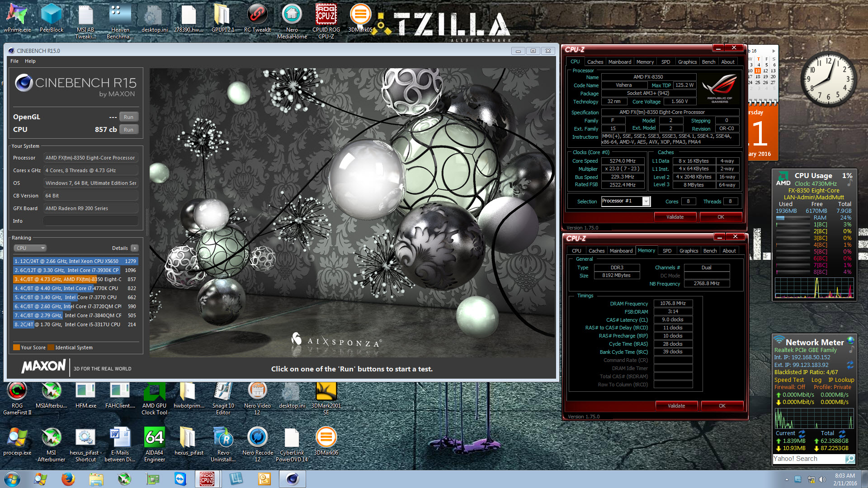Click the Network Meter search magnifier icon
The image size is (868, 488).
point(850,459)
